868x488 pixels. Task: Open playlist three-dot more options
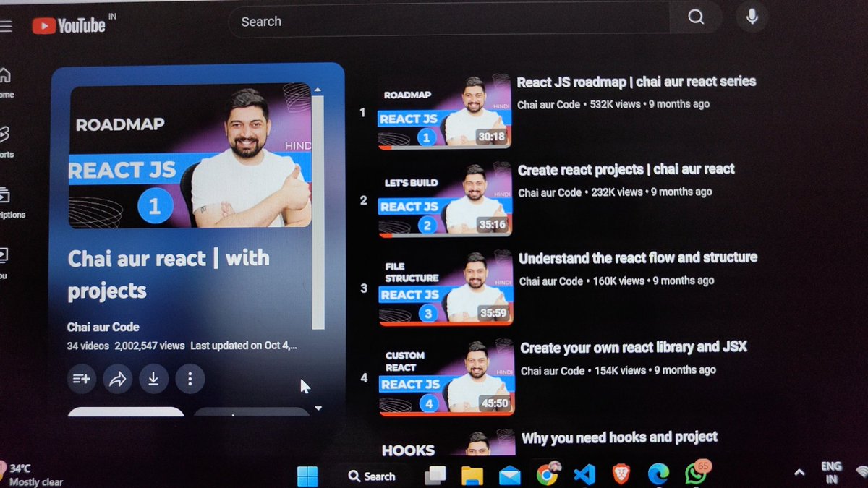click(190, 379)
